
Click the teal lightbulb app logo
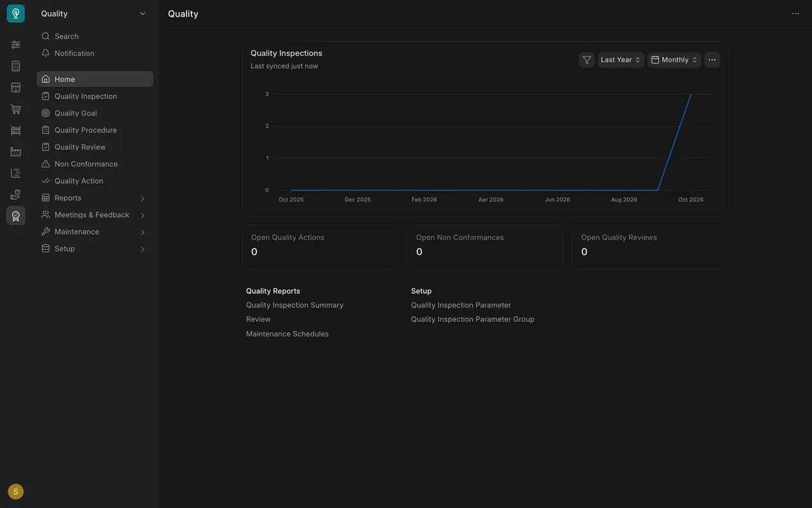(x=16, y=13)
